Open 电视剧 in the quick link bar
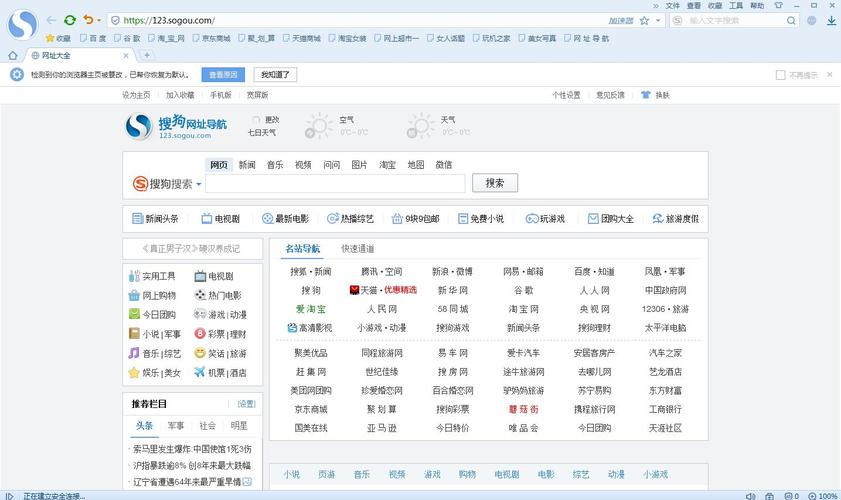The width and height of the screenshot is (841, 500). coord(220,219)
